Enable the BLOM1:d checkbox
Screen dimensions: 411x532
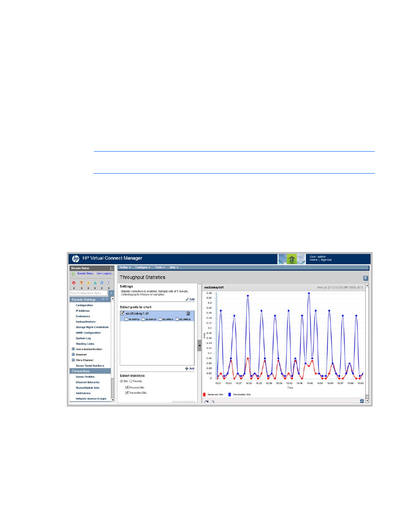click(x=177, y=320)
